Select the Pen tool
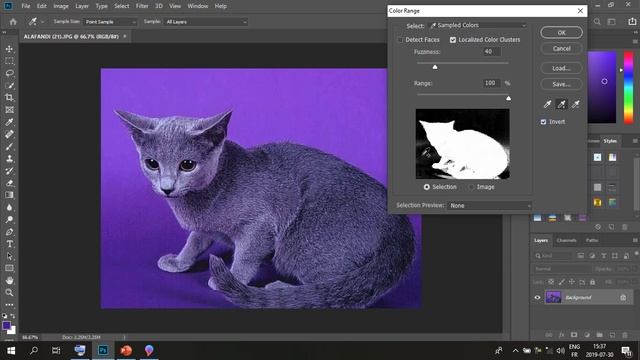This screenshot has width=640, height=360. coord(9,232)
